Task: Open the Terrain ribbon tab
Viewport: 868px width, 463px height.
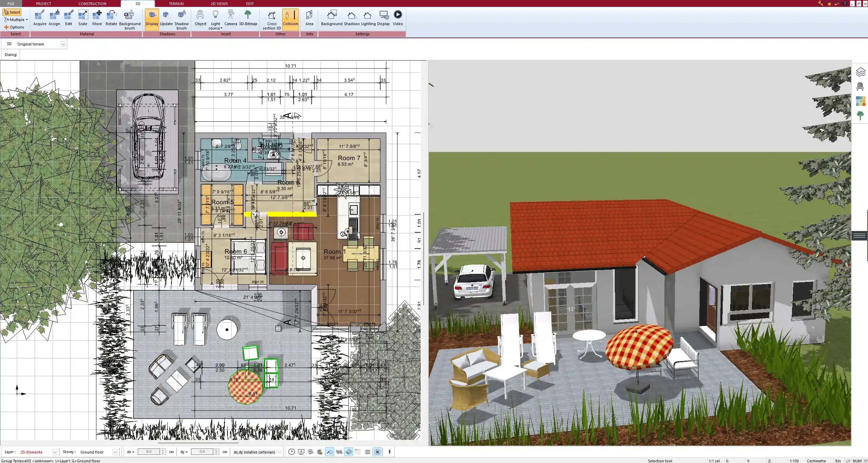Action: 176,4
